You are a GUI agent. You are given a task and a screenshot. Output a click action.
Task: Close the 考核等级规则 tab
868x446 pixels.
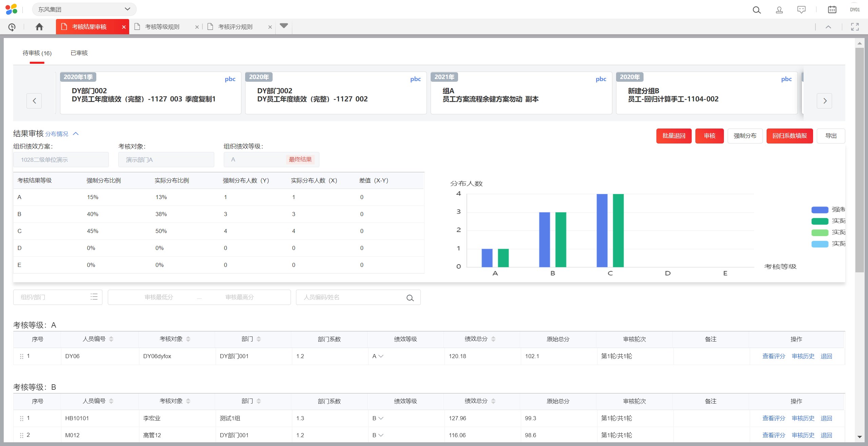tap(197, 27)
